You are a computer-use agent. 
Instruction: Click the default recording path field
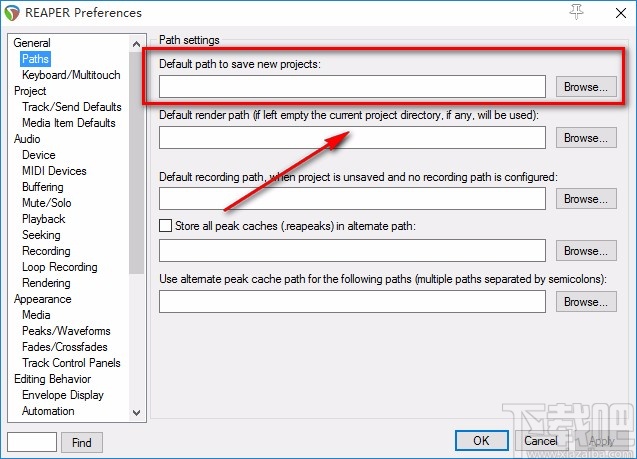pyautogui.click(x=352, y=199)
